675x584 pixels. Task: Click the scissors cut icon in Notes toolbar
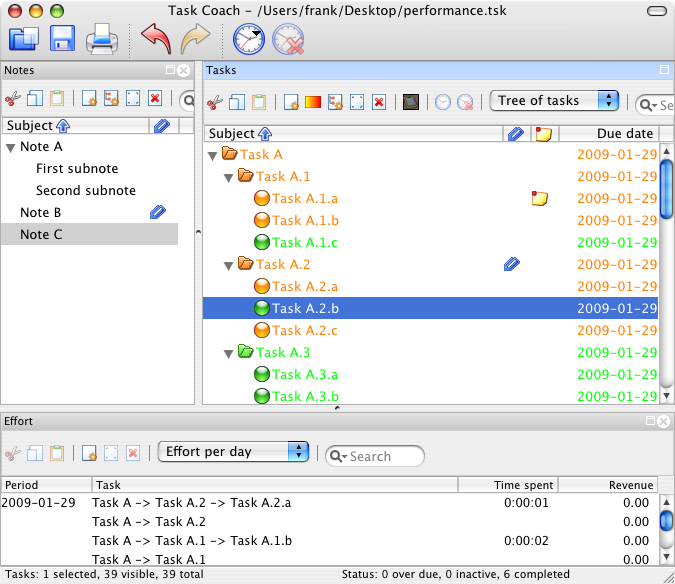[x=12, y=99]
